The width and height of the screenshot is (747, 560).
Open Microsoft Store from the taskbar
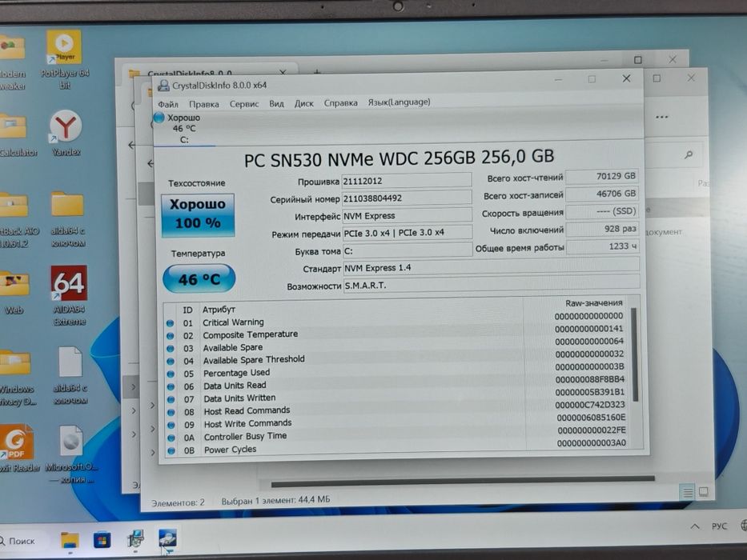coord(102,539)
